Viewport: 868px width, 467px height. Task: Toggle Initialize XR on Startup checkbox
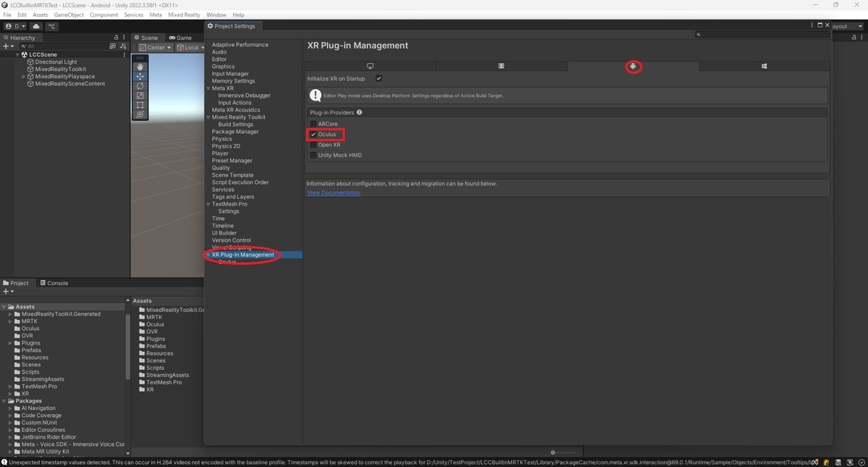tap(378, 78)
